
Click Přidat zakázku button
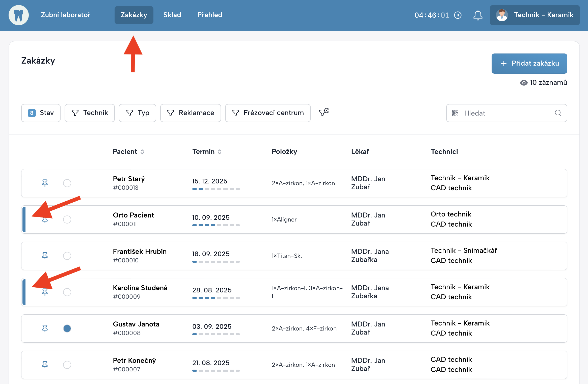(x=529, y=63)
